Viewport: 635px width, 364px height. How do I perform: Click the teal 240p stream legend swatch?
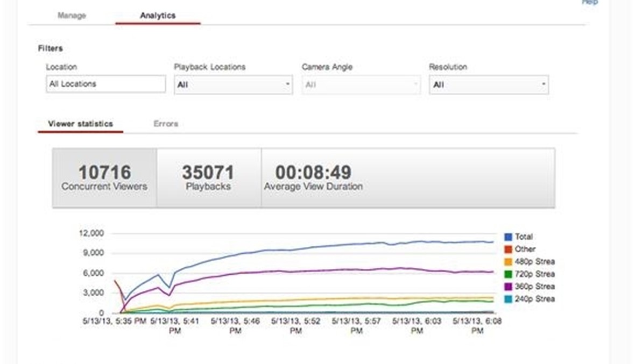click(x=508, y=299)
